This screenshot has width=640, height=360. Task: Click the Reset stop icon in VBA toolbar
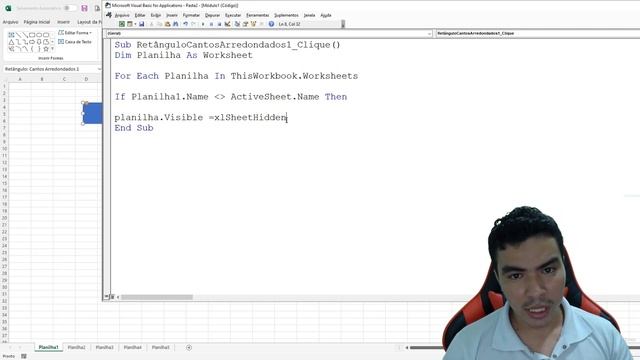[x=219, y=24]
